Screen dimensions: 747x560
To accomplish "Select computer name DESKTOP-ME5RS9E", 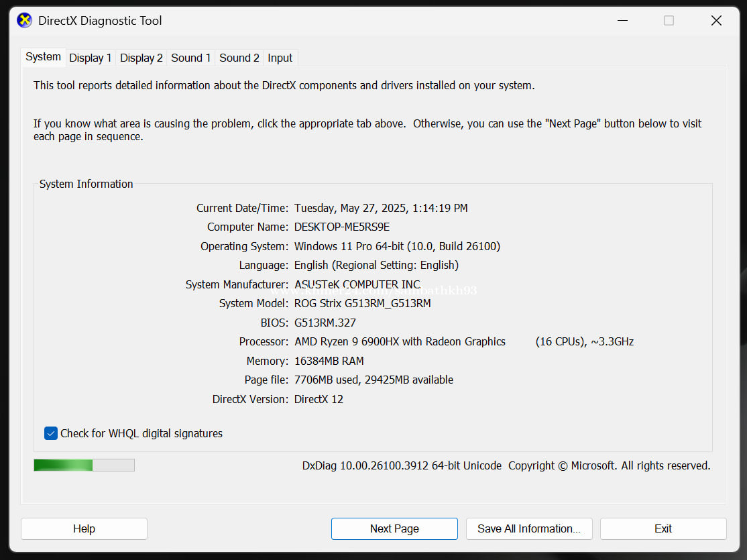I will [x=341, y=227].
